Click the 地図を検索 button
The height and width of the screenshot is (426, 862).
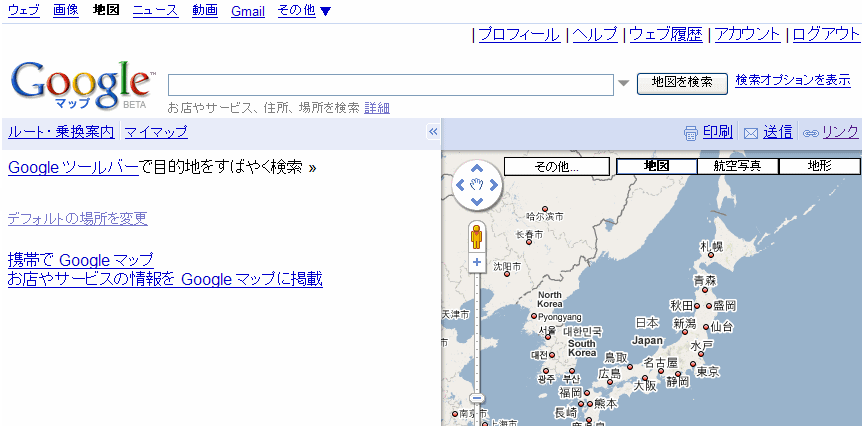[682, 83]
